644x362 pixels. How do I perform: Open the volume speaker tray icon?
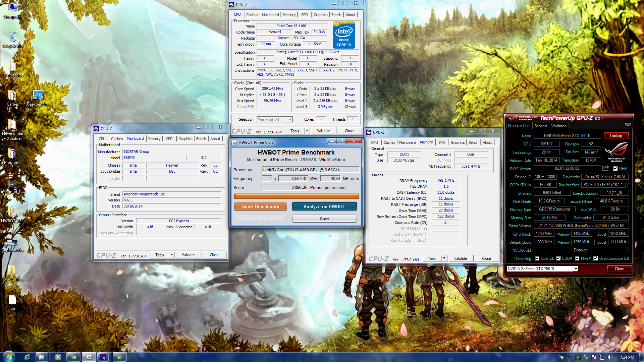pyautogui.click(x=610, y=357)
